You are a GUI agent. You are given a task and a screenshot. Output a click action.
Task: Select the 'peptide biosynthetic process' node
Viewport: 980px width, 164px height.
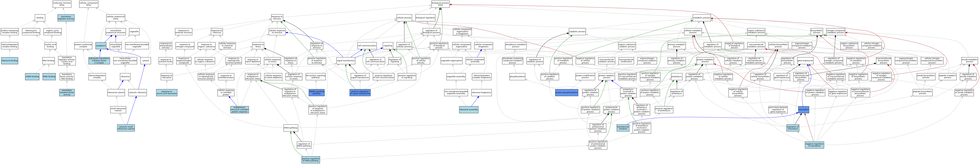[923, 93]
